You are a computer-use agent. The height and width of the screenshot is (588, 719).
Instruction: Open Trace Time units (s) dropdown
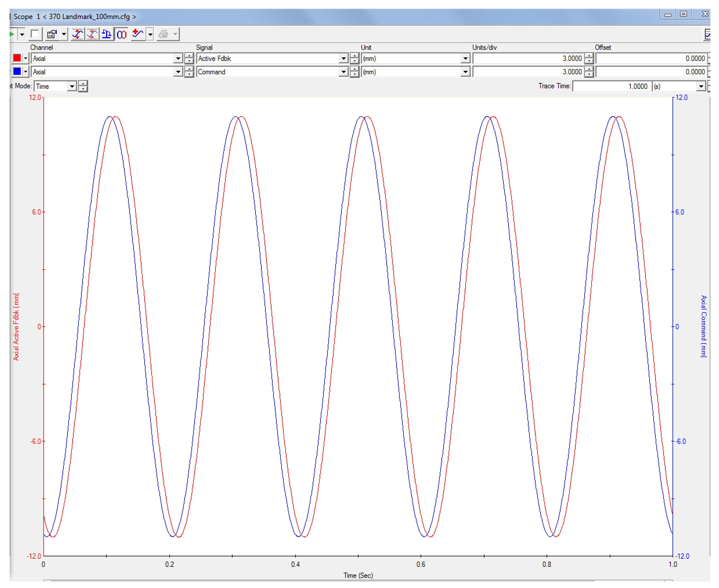[x=701, y=86]
